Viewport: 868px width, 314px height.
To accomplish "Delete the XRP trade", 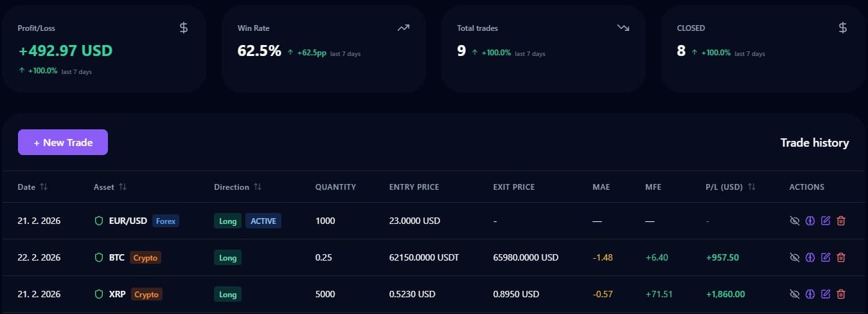I will 841,294.
